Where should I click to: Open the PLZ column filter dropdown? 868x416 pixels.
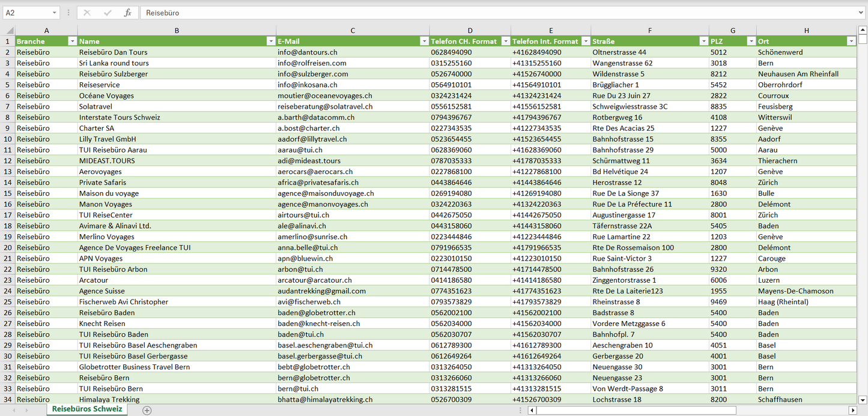751,41
